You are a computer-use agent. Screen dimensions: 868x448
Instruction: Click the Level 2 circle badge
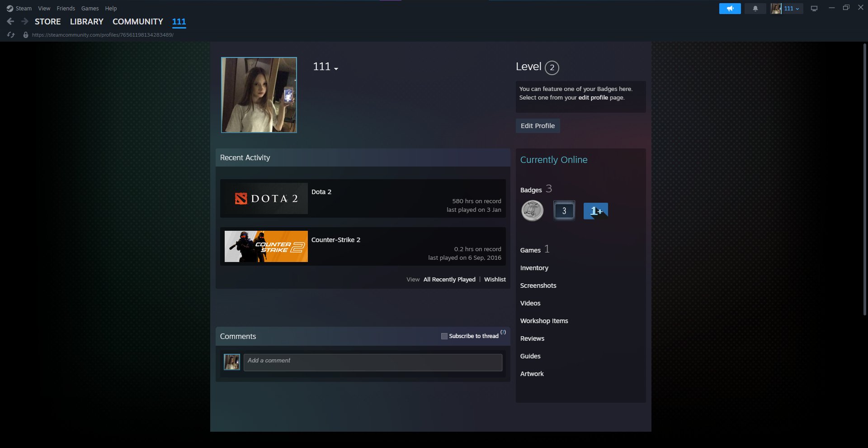(552, 67)
